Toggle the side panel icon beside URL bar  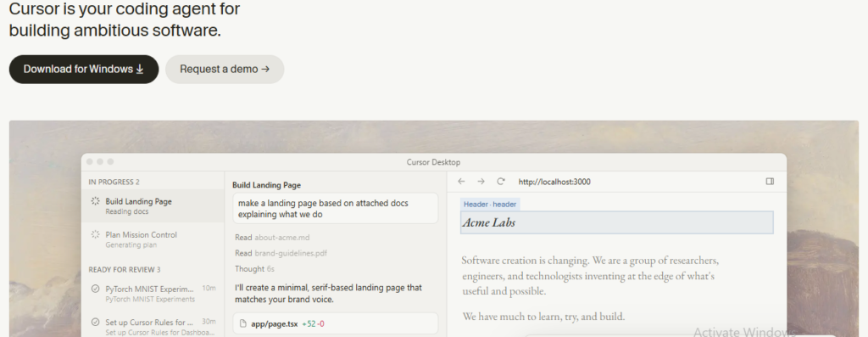(x=770, y=182)
